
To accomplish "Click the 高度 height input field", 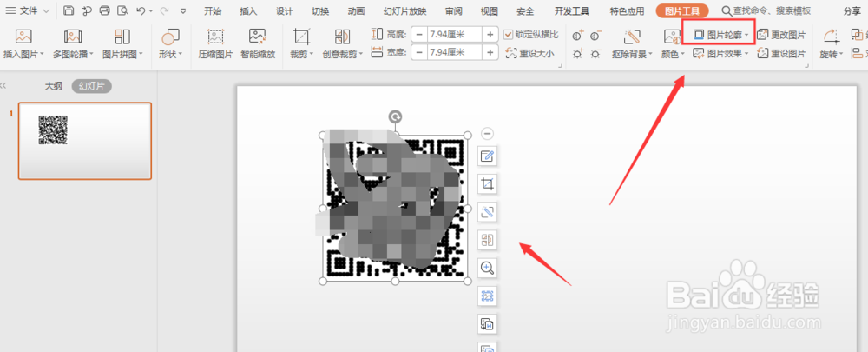I will click(x=454, y=35).
